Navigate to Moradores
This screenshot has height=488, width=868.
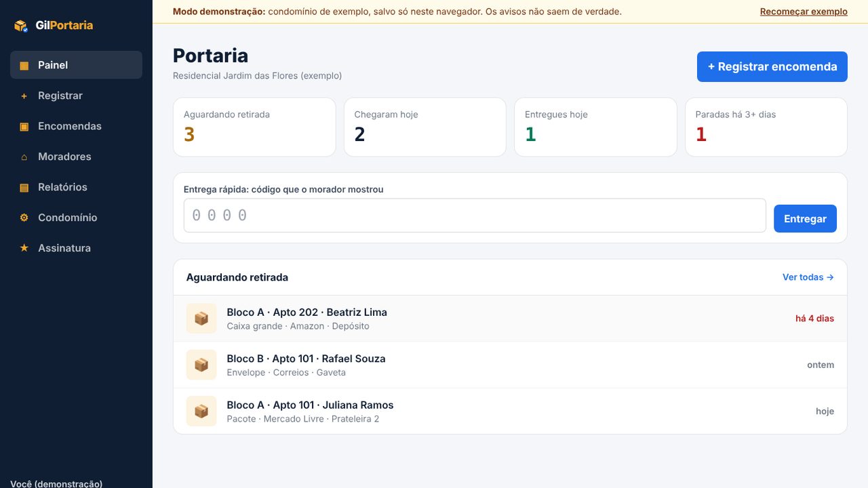[76, 157]
